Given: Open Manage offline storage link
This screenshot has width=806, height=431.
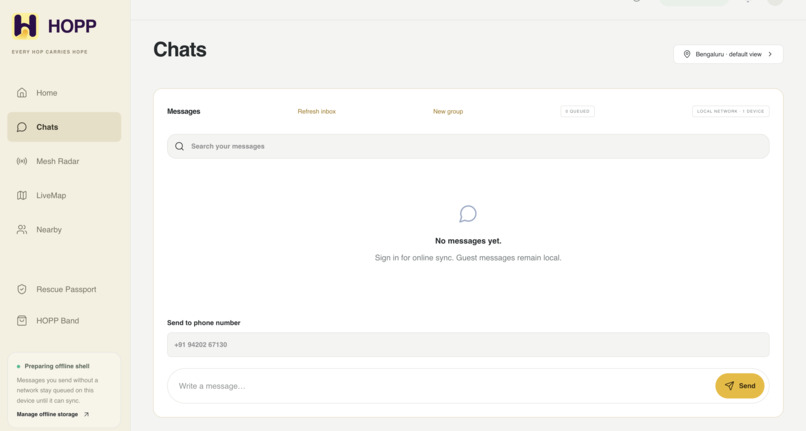Looking at the screenshot, I should pos(52,414).
